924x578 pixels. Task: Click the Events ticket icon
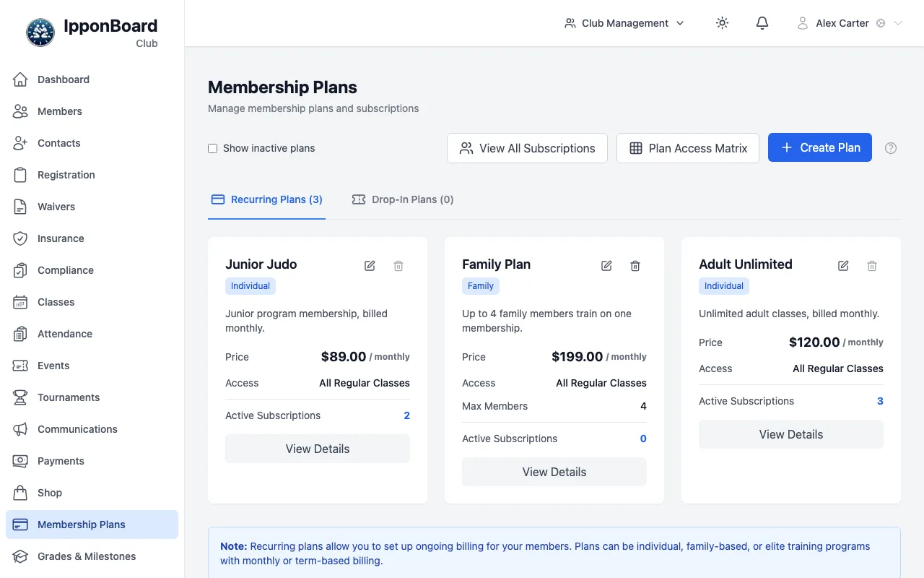click(20, 366)
